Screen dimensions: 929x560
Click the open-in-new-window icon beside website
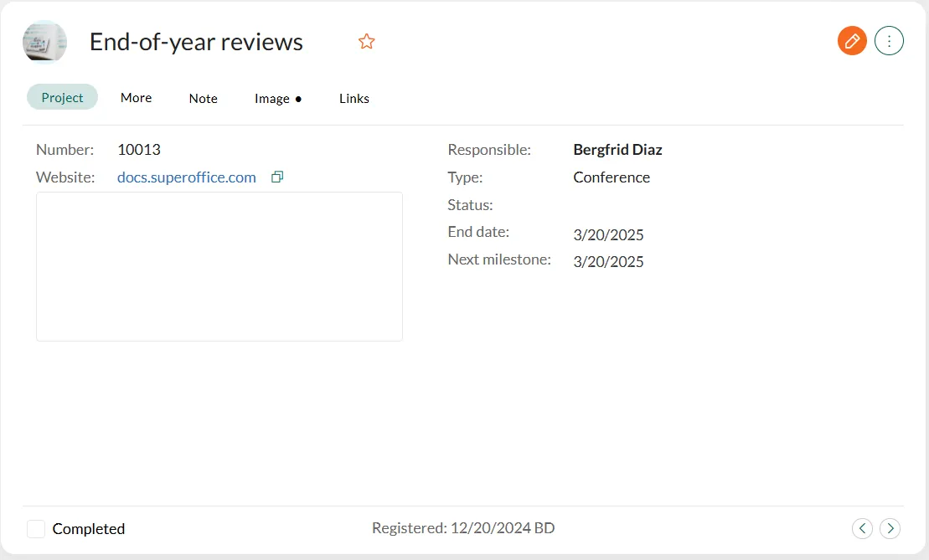pyautogui.click(x=277, y=177)
